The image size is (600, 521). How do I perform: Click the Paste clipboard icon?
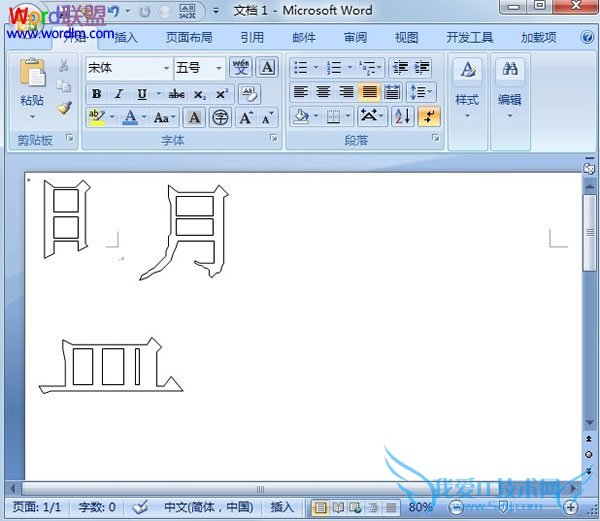click(32, 72)
